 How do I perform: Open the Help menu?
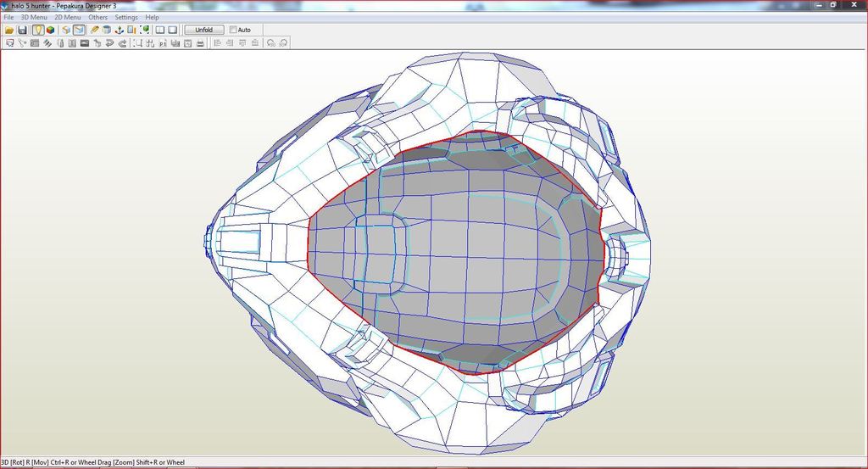tap(153, 17)
